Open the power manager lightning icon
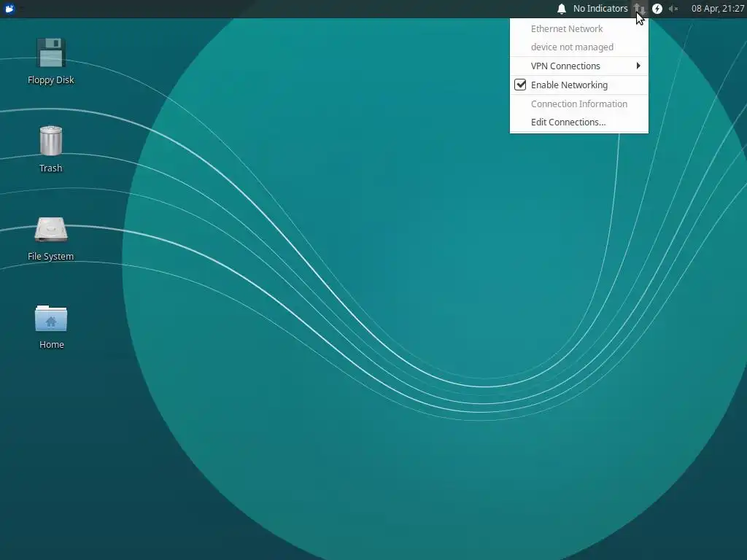The width and height of the screenshot is (747, 560). (x=657, y=9)
